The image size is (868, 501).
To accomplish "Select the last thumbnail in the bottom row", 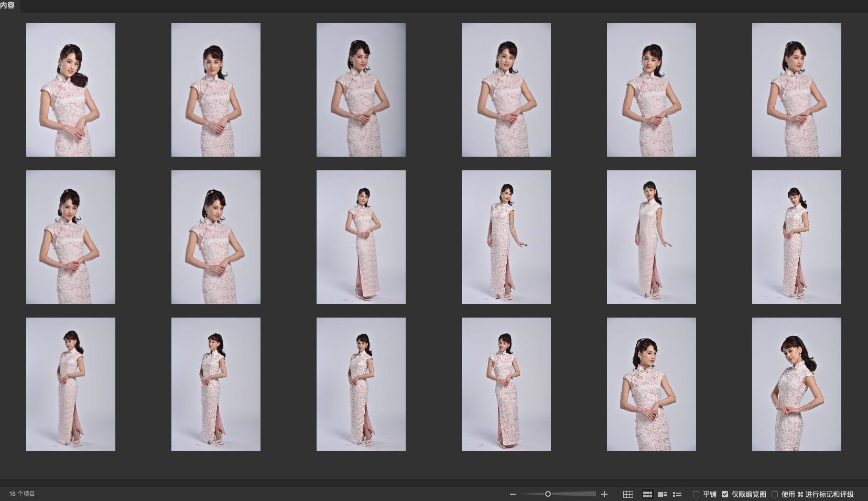I will [x=796, y=384].
